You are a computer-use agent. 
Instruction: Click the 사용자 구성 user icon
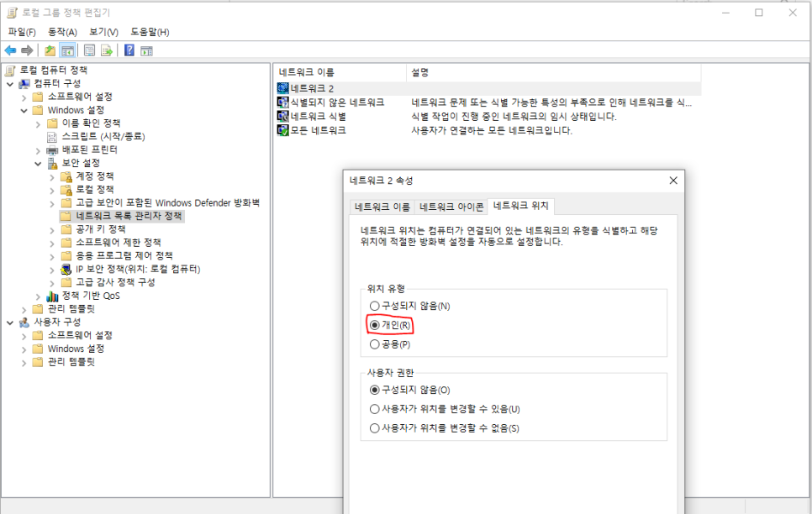pyautogui.click(x=24, y=322)
